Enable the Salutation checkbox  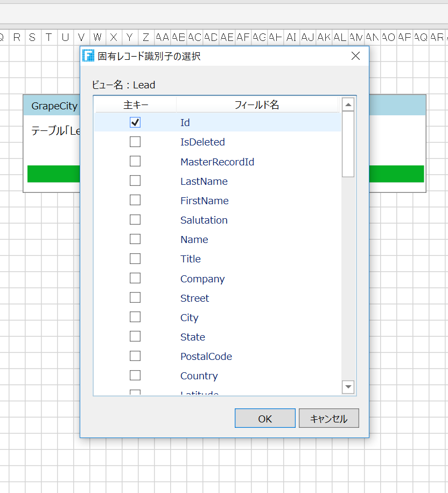135,219
